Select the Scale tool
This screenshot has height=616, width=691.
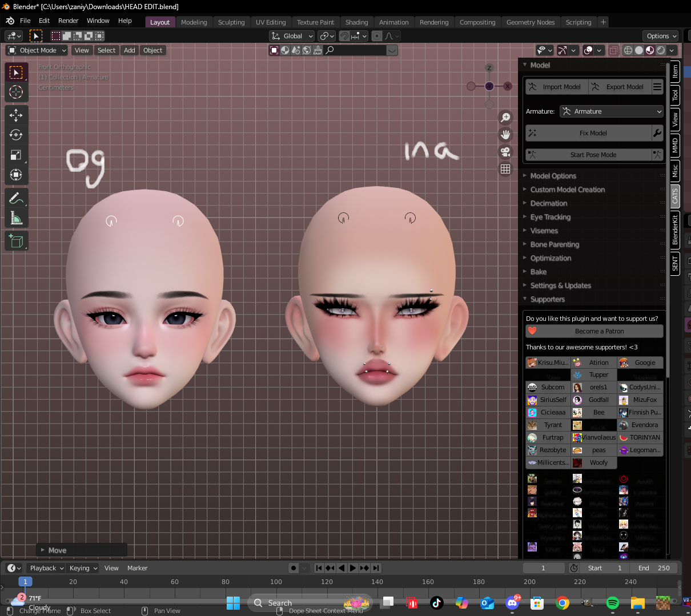click(16, 155)
